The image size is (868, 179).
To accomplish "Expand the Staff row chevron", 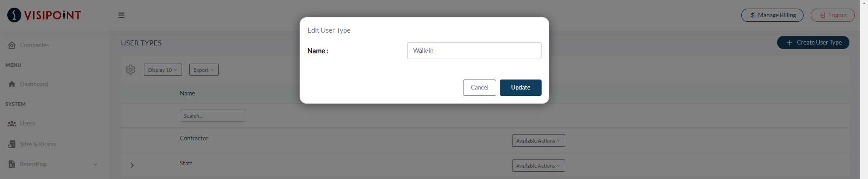I will [132, 165].
